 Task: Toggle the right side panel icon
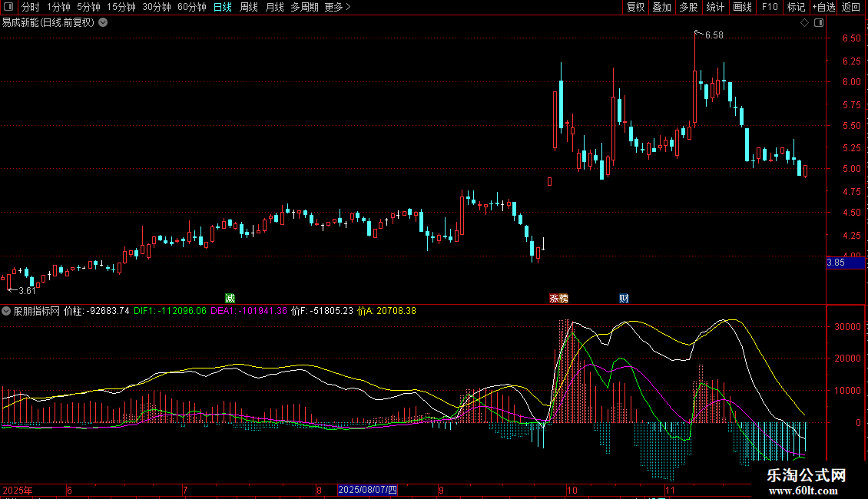(x=819, y=23)
